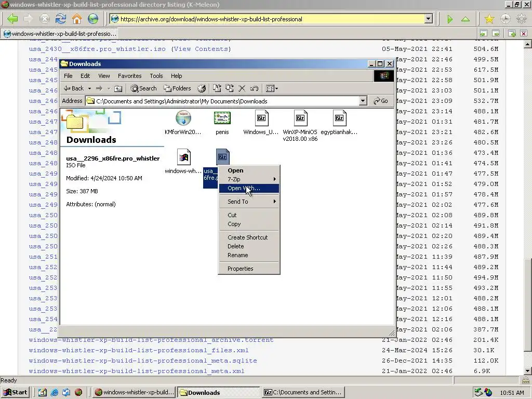Choose Create Shortcut in context menu
This screenshot has width=532, height=399.
[249, 237]
